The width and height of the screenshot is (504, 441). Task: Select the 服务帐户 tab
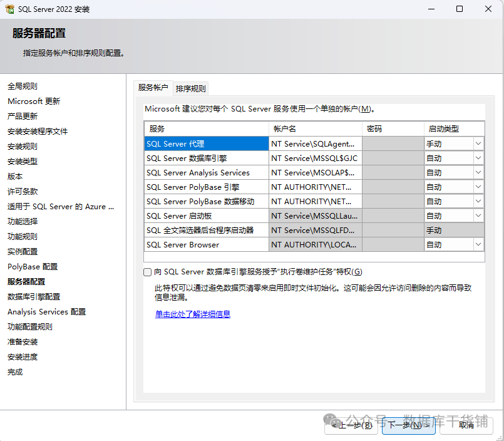(x=153, y=88)
